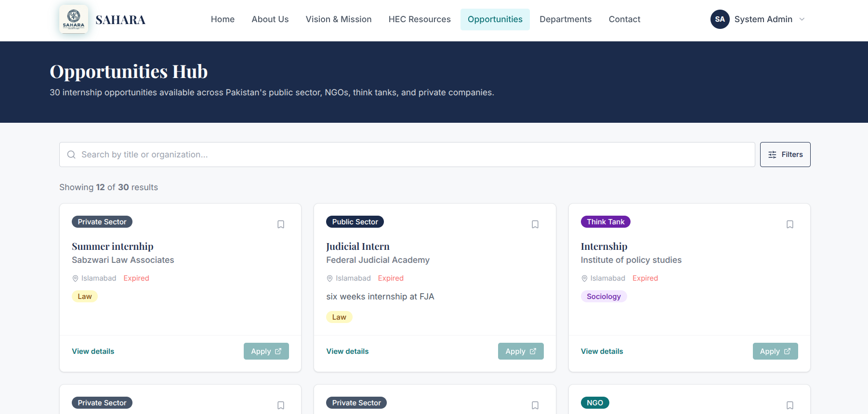Click the SAHARA brand name text
The width and height of the screenshot is (868, 414).
(x=120, y=20)
